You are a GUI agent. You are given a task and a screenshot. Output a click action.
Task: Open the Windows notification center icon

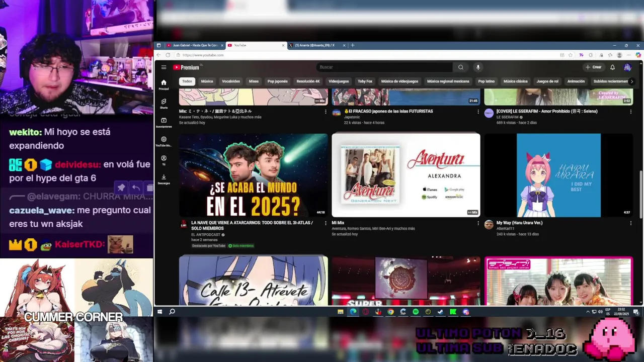[635, 312]
